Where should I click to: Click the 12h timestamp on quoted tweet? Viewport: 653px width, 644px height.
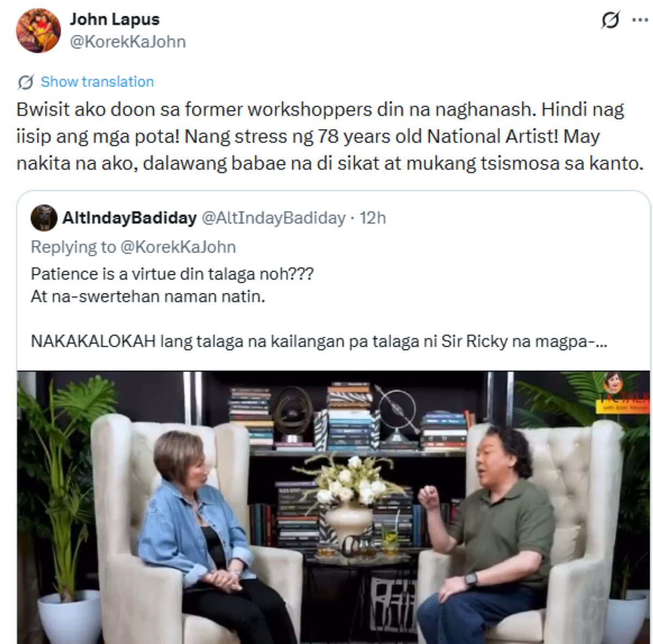(373, 218)
